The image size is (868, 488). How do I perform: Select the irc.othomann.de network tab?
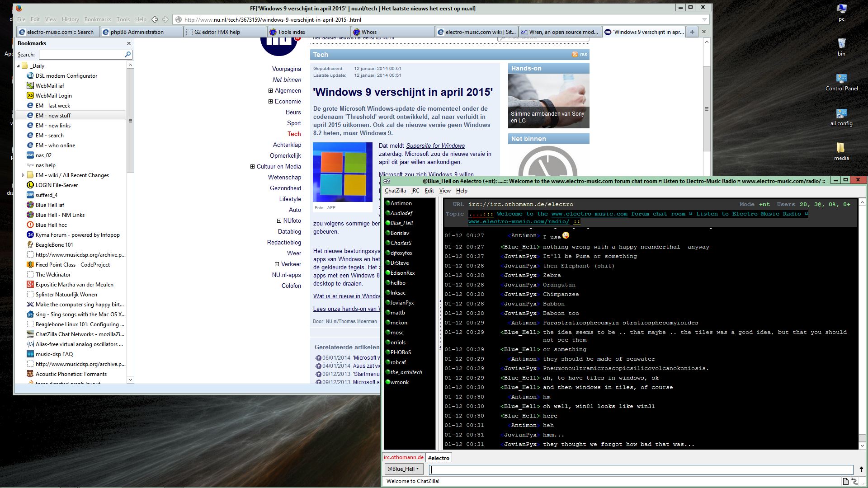click(x=404, y=457)
